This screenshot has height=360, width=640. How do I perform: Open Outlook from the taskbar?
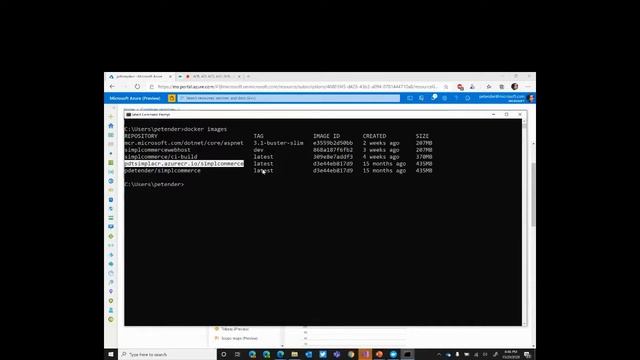click(309, 354)
